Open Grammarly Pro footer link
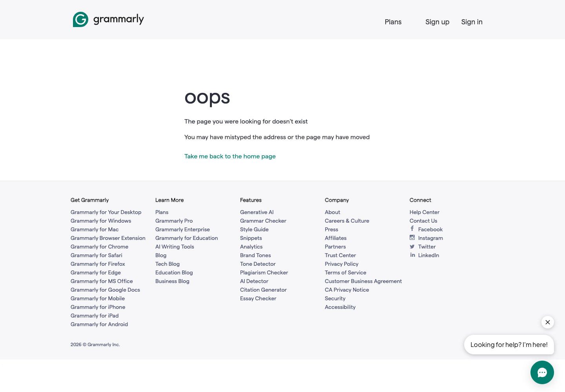565x392 pixels. point(174,221)
